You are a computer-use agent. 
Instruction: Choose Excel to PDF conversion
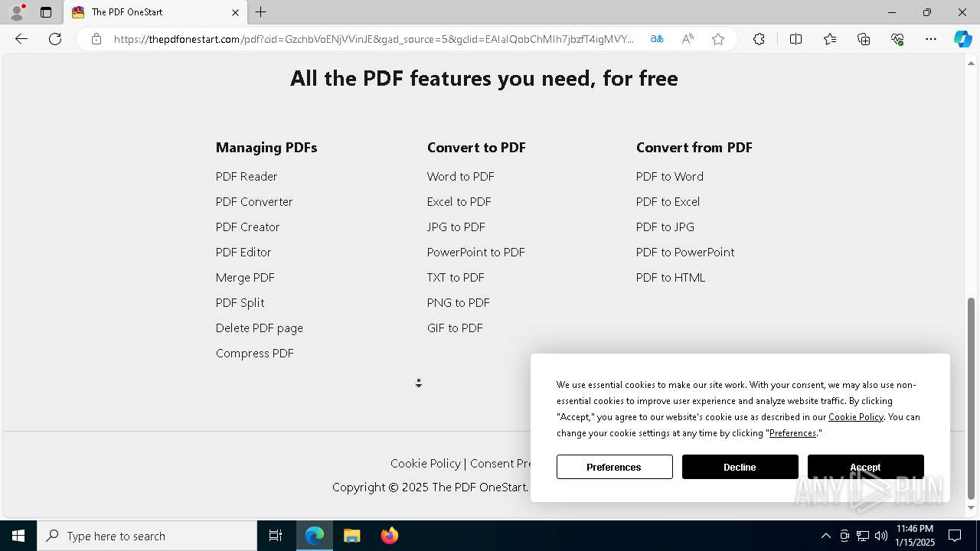(x=459, y=201)
